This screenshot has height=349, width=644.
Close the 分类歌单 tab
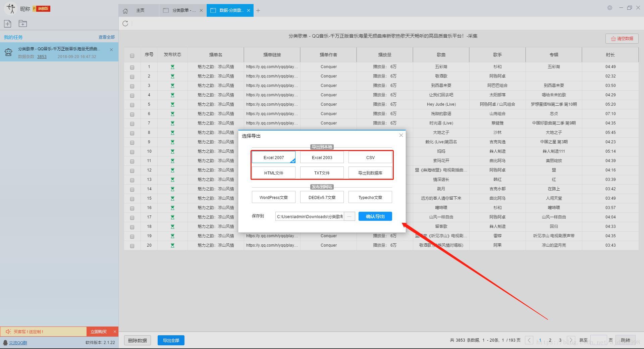201,10
